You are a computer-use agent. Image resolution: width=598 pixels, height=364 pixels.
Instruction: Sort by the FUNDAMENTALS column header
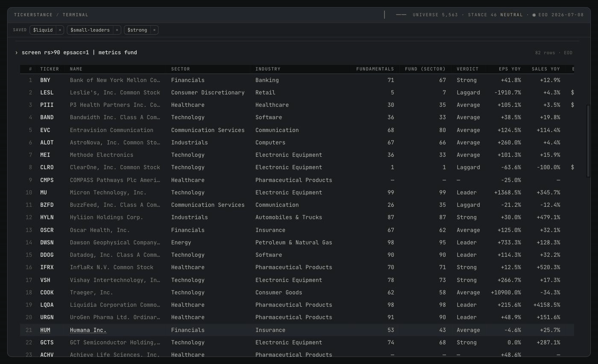[375, 69]
